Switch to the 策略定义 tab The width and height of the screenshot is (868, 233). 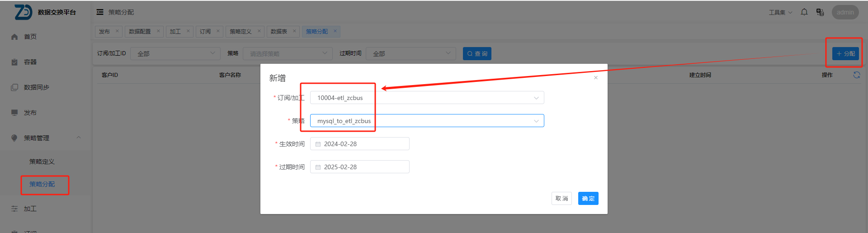pyautogui.click(x=240, y=31)
